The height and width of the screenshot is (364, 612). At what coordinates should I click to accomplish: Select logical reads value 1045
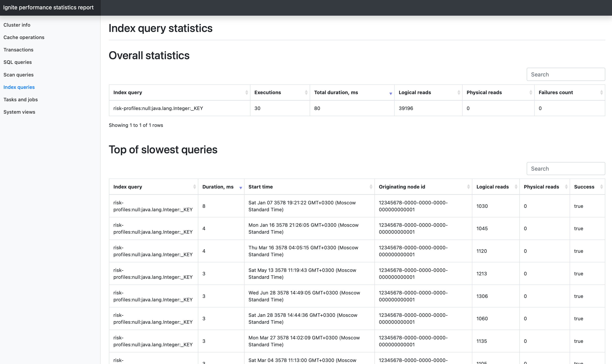tap(482, 228)
